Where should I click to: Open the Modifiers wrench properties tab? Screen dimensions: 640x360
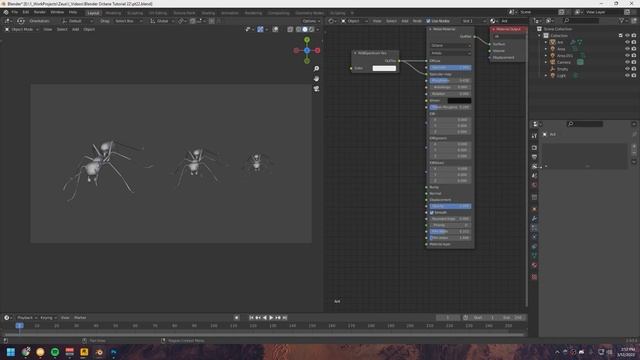534,219
